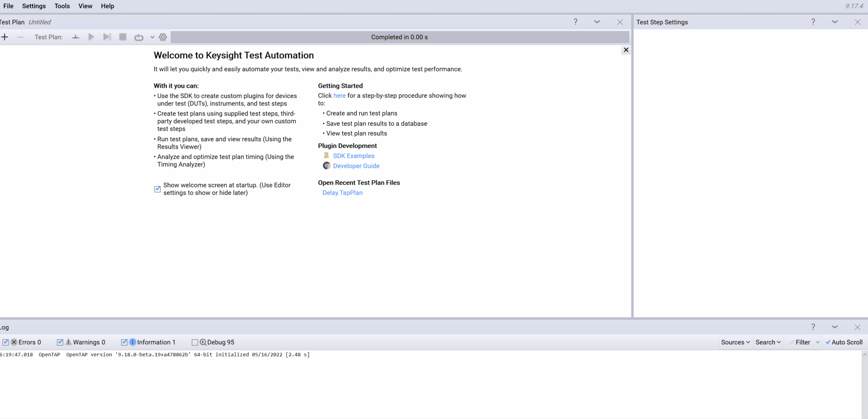Expand the Search dropdown in the log panel
Image resolution: width=868 pixels, height=419 pixels.
pos(768,342)
